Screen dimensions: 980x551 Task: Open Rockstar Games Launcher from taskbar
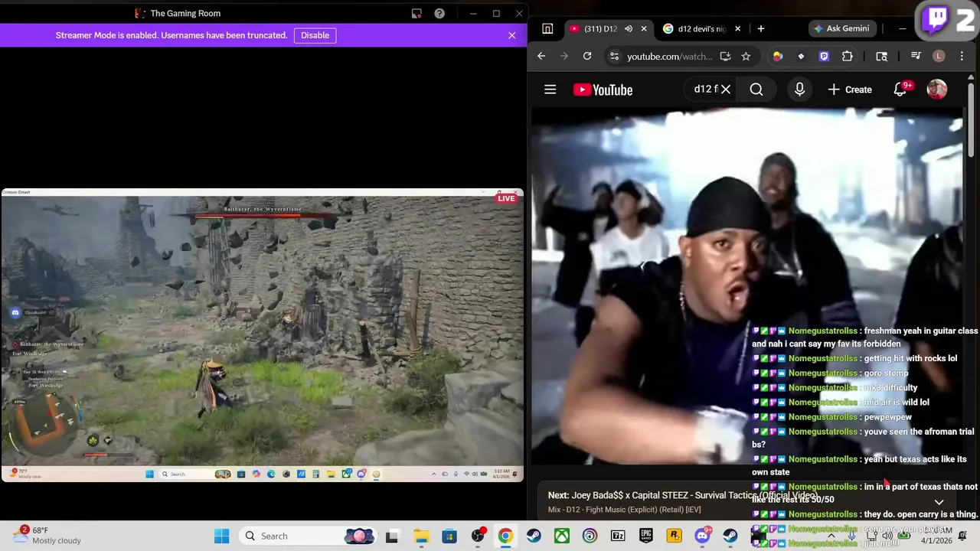(x=674, y=536)
